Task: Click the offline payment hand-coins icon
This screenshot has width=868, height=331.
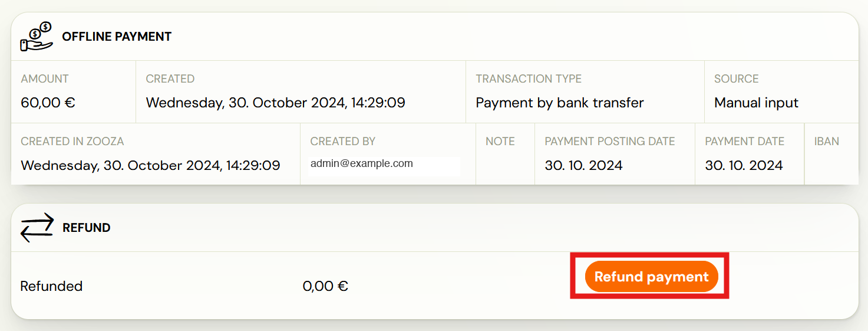Action: 37,36
